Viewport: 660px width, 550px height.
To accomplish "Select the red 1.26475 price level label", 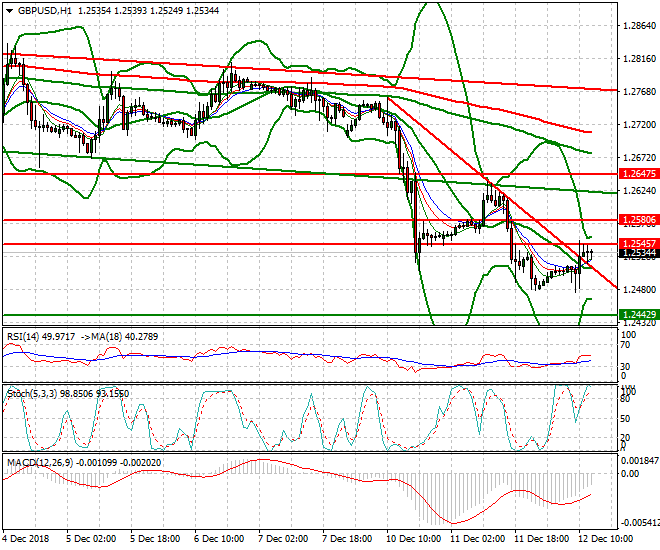I will click(639, 173).
